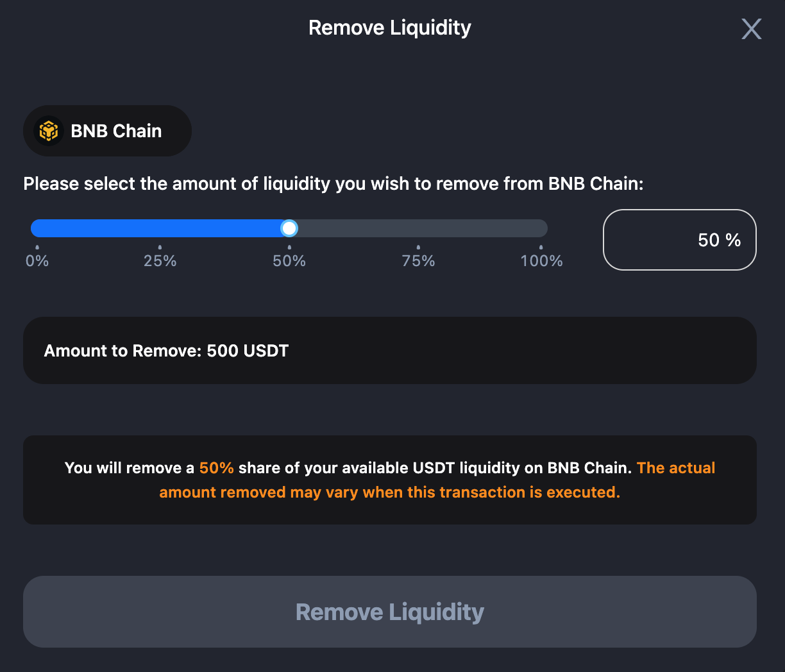The height and width of the screenshot is (672, 785).
Task: Click the BNB Chain logo icon
Action: click(49, 131)
